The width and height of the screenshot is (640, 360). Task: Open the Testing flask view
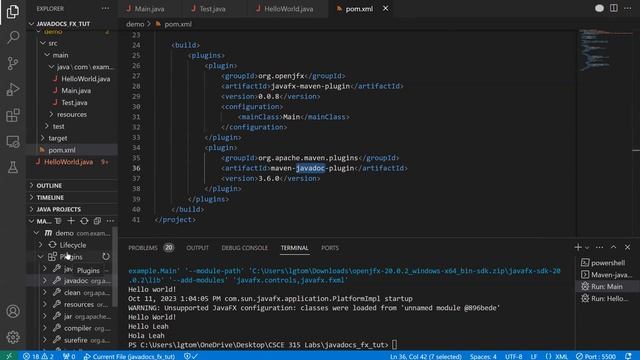tap(13, 167)
